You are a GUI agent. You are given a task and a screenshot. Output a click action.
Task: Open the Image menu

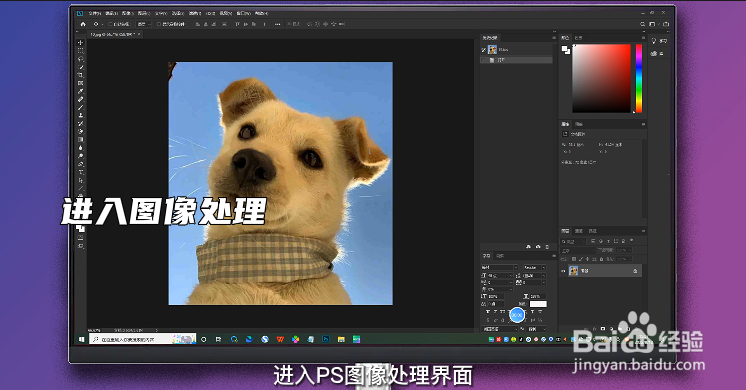tap(127, 13)
